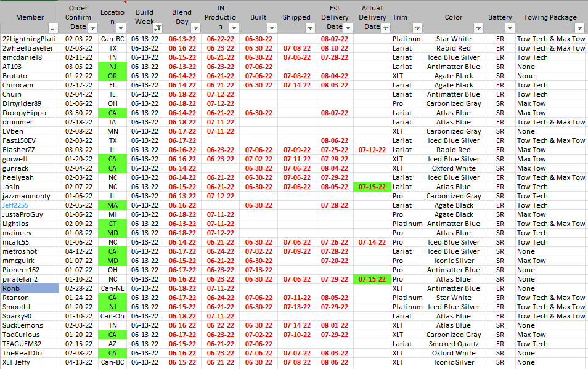This screenshot has width=588, height=369.
Task: Select the green NJ location cell for AT193
Action: [113, 67]
